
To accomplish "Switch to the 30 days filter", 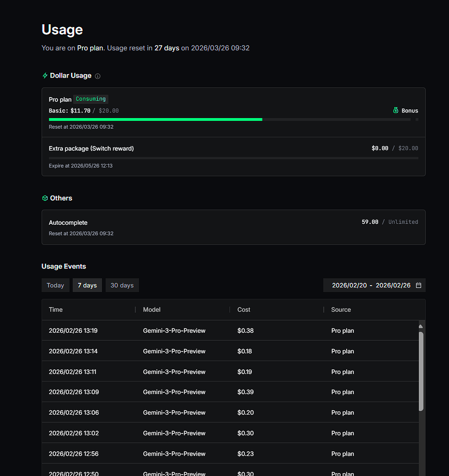I will tap(122, 285).
